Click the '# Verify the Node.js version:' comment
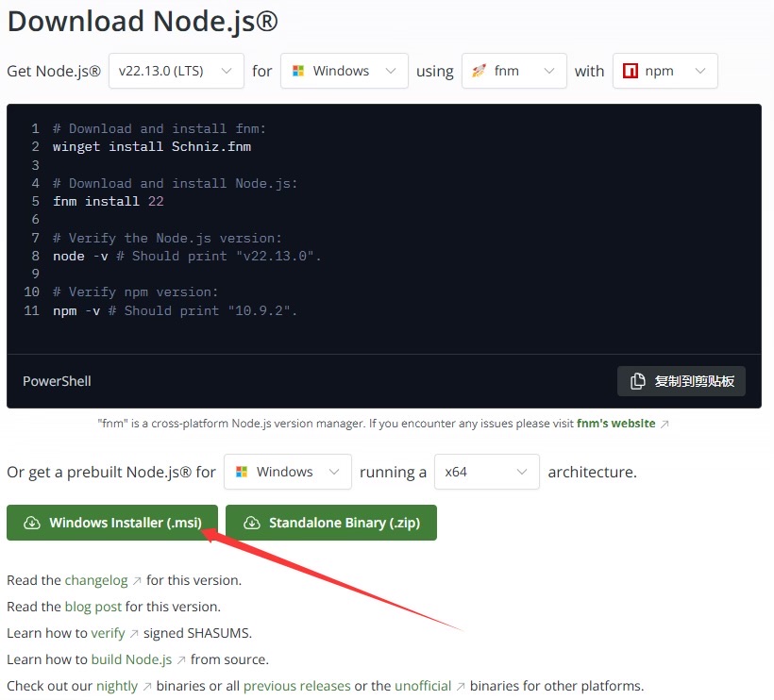 tap(167, 239)
